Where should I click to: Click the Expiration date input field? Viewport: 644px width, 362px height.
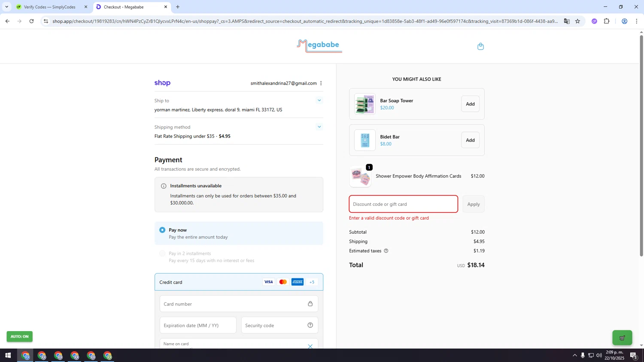(198, 325)
